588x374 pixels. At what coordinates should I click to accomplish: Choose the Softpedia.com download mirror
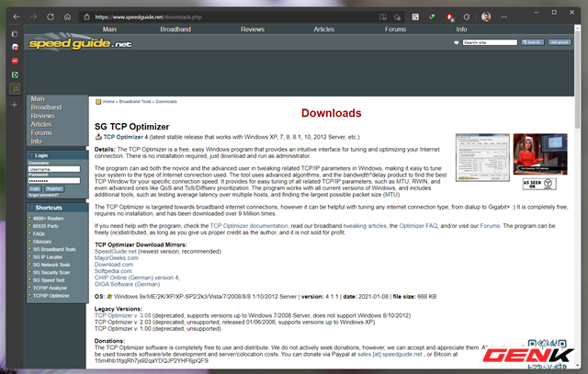point(113,271)
